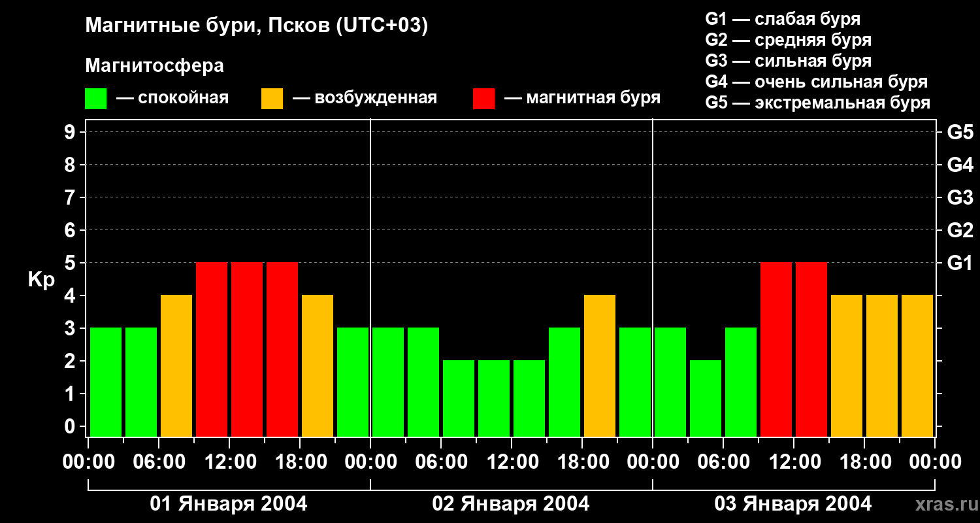Select the first red bar on 01 Января

(x=212, y=349)
